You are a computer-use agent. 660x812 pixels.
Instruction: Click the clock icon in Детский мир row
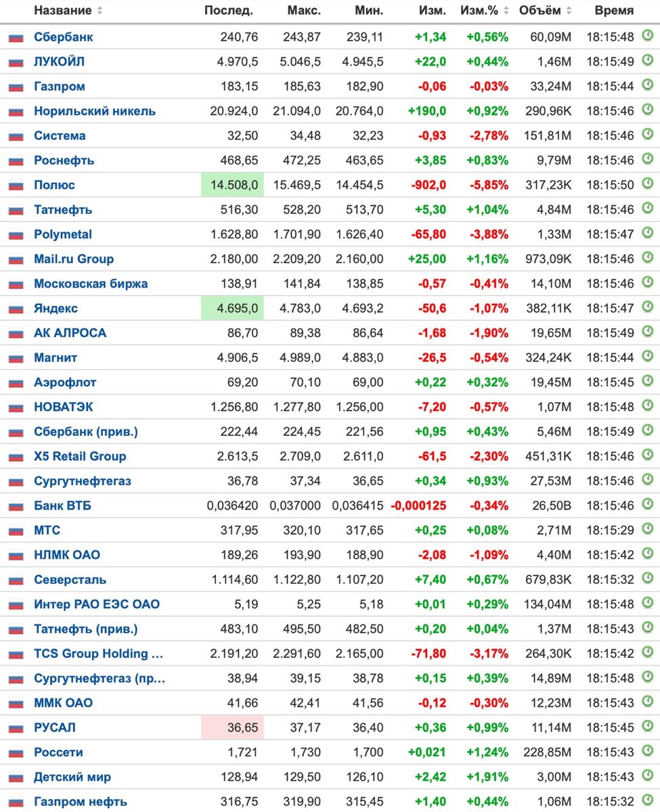tap(647, 776)
